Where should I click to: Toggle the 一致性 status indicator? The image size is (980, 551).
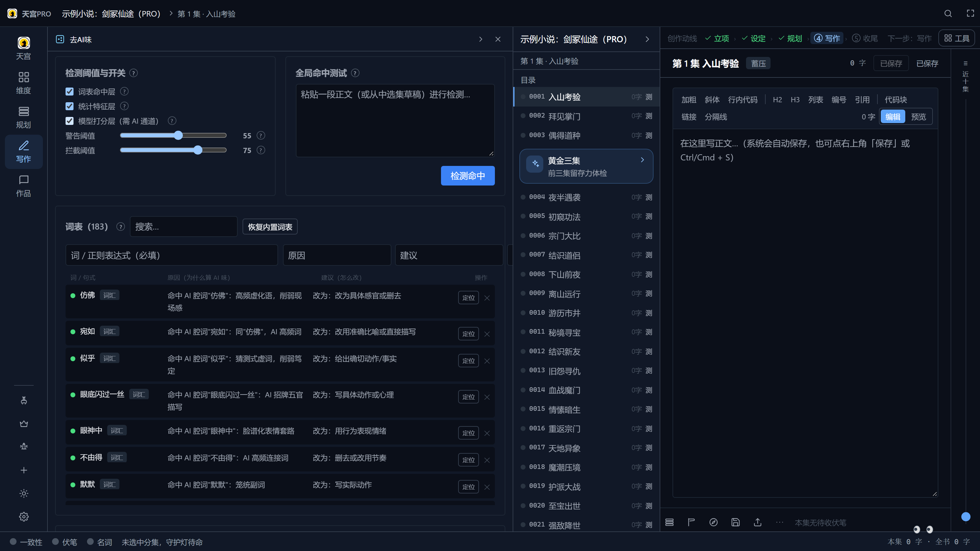[26, 542]
